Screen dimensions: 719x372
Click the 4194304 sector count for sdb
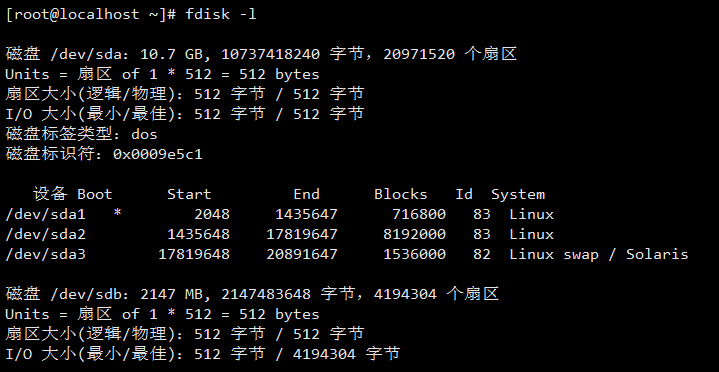click(x=405, y=294)
